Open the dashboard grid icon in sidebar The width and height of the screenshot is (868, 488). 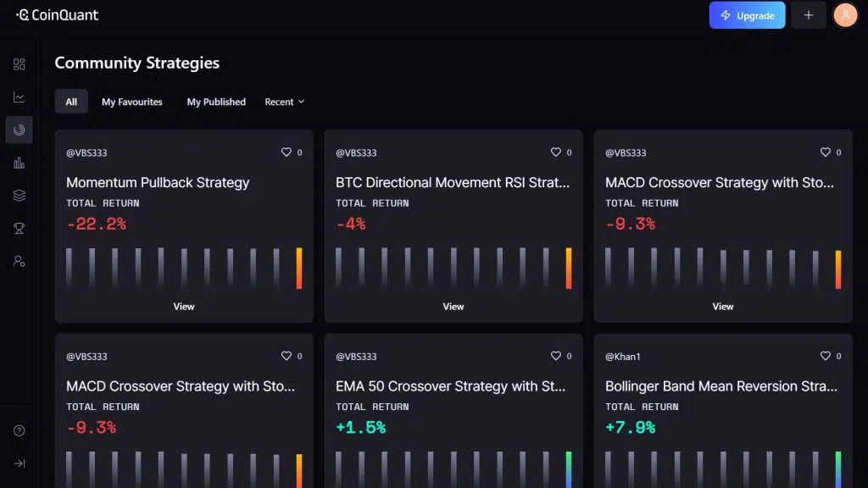tap(19, 64)
